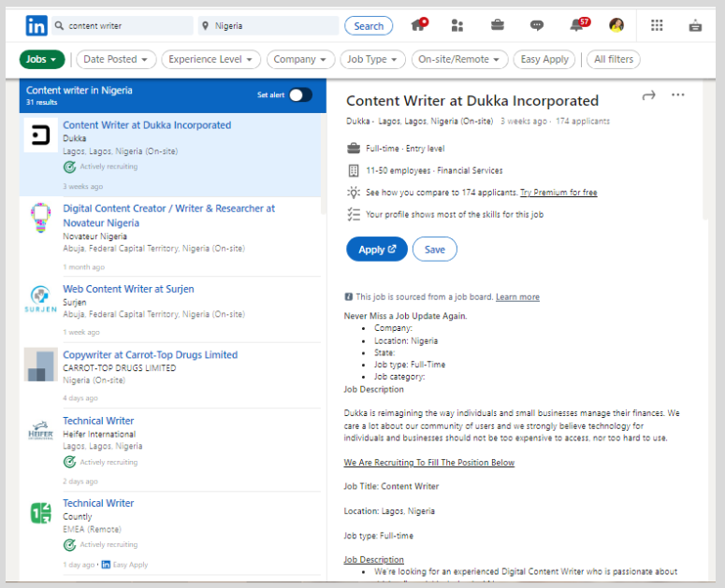Open the Home feed icon
Viewport: 725px width, 588px height.
[x=419, y=24]
